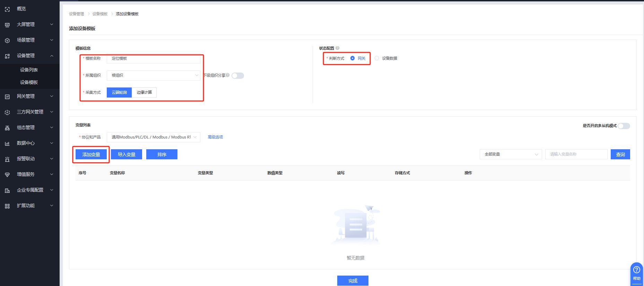This screenshot has height=286, width=644.
Task: Click the 添加变量 button
Action: (91, 154)
